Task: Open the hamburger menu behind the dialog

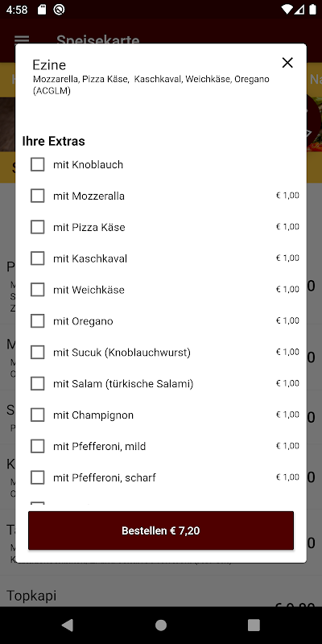Action: (x=22, y=39)
